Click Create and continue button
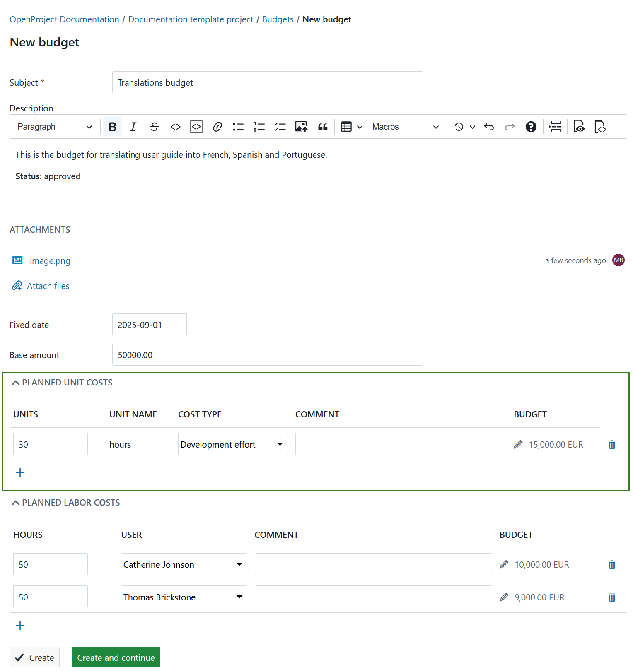This screenshot has width=633, height=672. pos(116,658)
